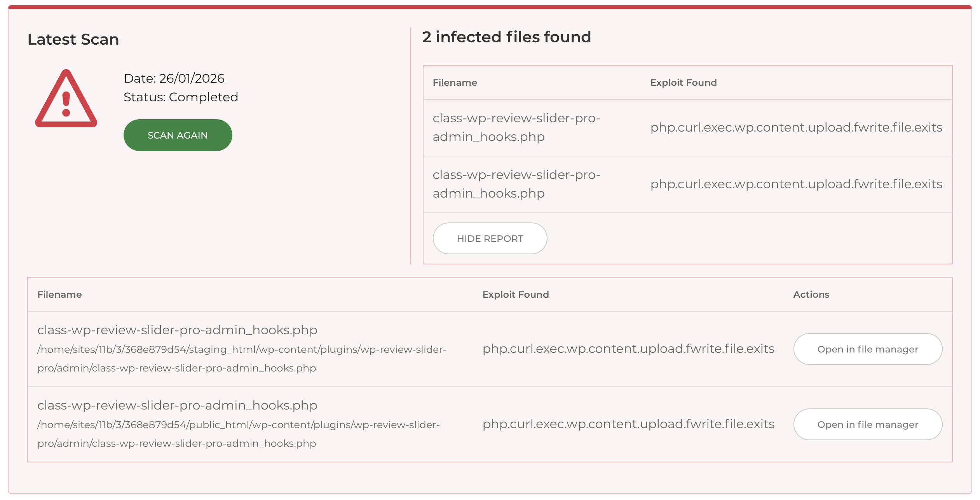Select the first filename in the summary report table
The width and height of the screenshot is (980, 500).
click(516, 127)
